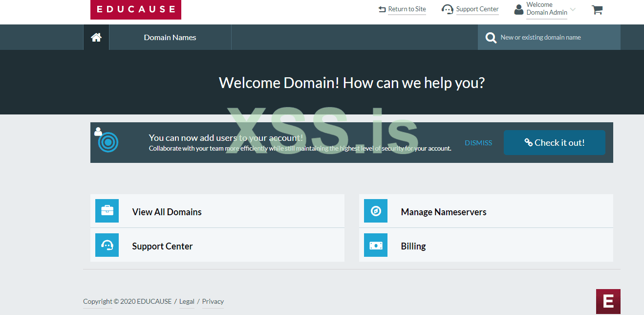Click the user target icon in the banner

point(106,140)
